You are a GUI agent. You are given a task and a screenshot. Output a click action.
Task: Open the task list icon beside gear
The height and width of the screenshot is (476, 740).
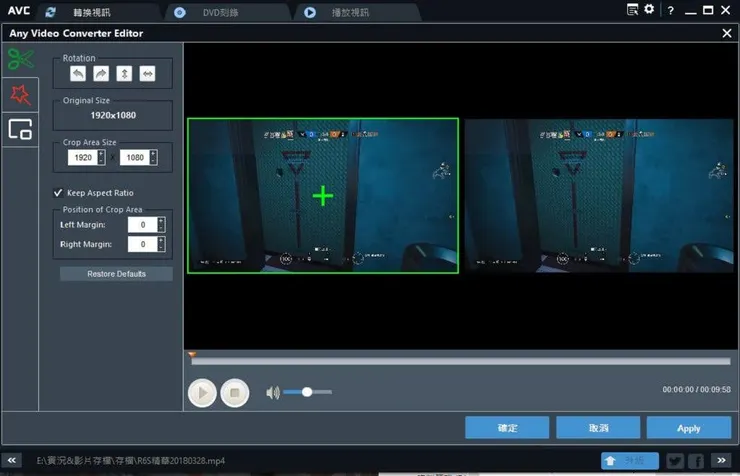(x=632, y=9)
